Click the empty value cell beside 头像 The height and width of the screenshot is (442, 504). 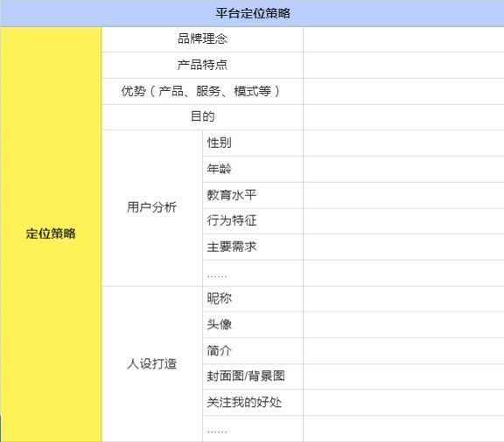[403, 325]
